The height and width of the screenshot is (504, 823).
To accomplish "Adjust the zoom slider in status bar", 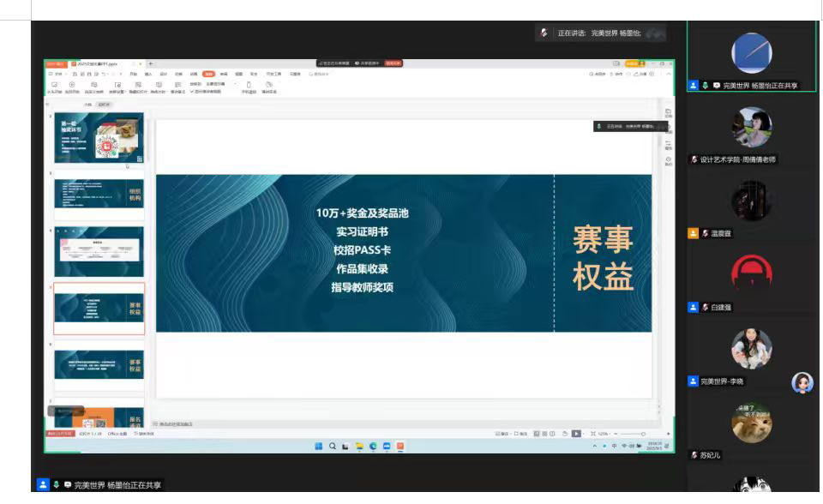I will (643, 434).
